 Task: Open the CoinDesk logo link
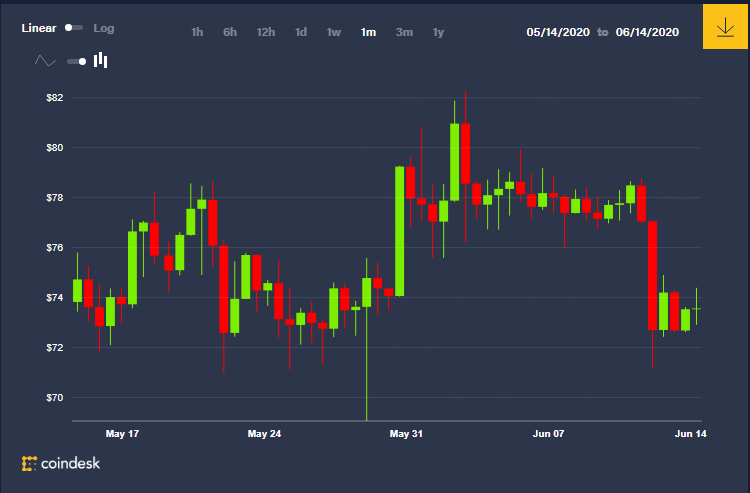[x=61, y=463]
